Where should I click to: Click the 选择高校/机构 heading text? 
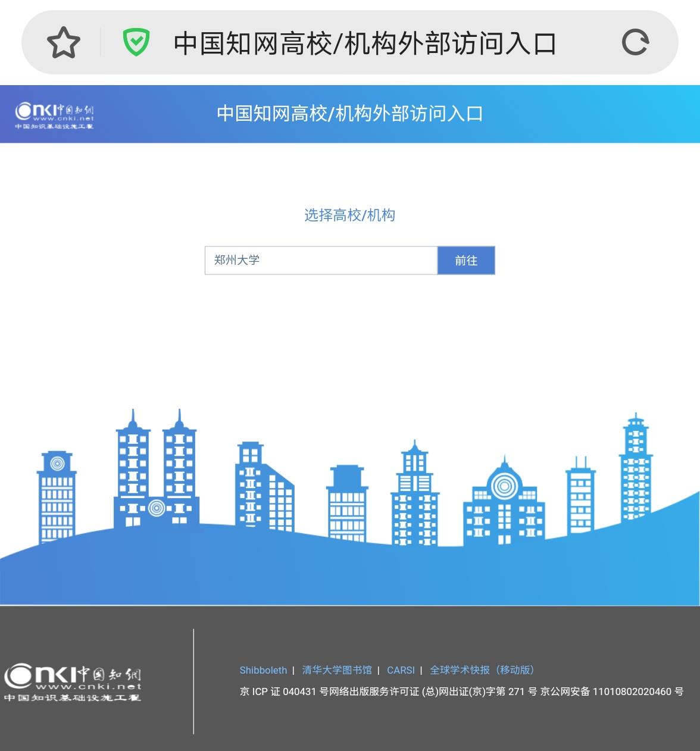[350, 215]
